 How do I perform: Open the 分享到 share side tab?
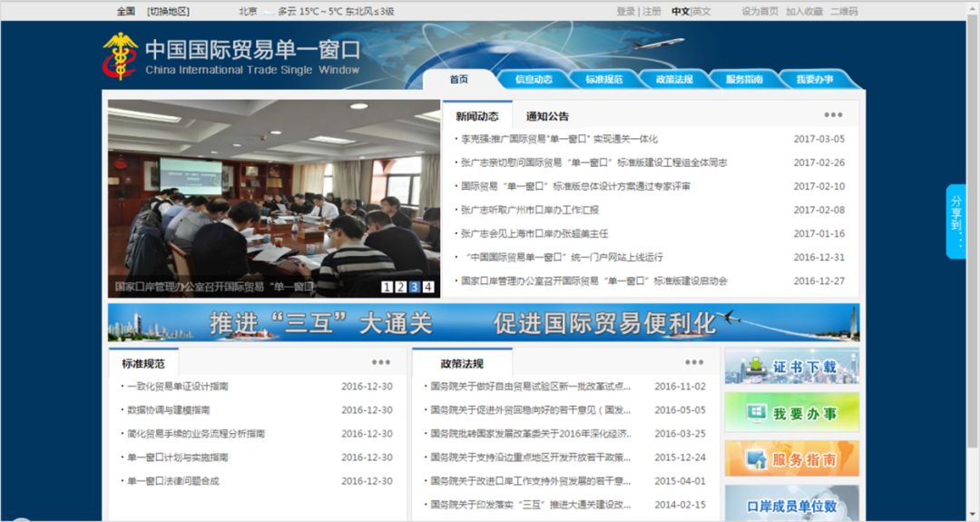click(x=956, y=222)
